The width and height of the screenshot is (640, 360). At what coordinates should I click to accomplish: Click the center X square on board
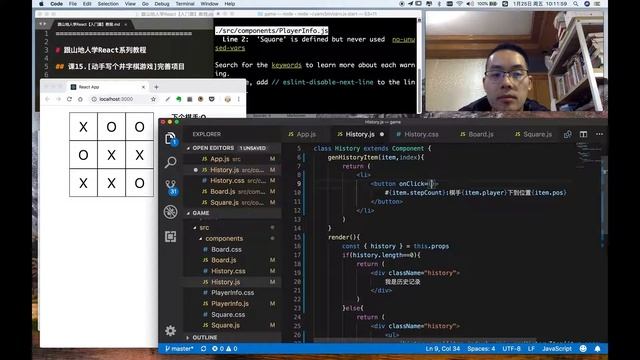point(111,155)
